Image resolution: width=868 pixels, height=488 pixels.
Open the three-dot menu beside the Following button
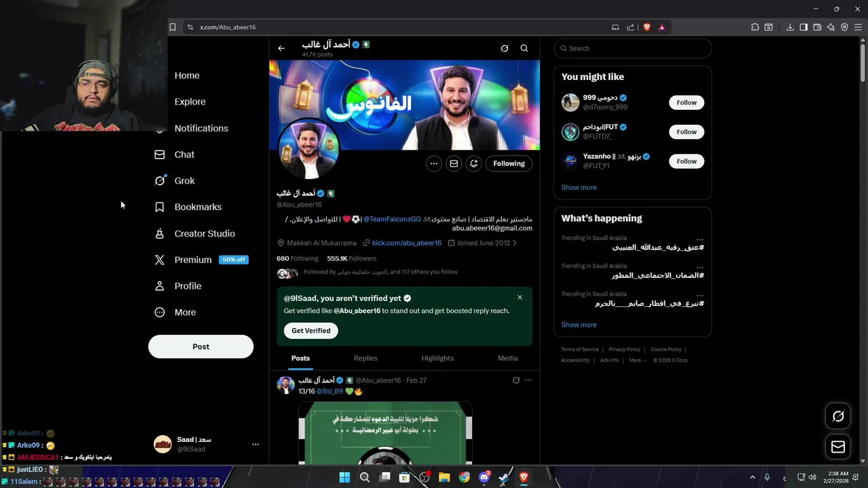[x=434, y=163]
